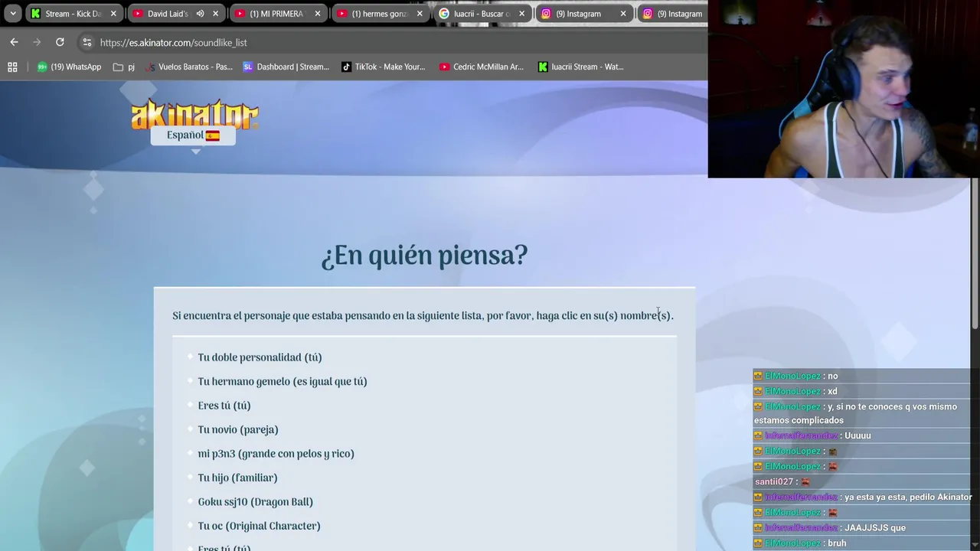Close the luacrii - Buscar tab
Image resolution: width=980 pixels, height=551 pixels.
pyautogui.click(x=522, y=14)
